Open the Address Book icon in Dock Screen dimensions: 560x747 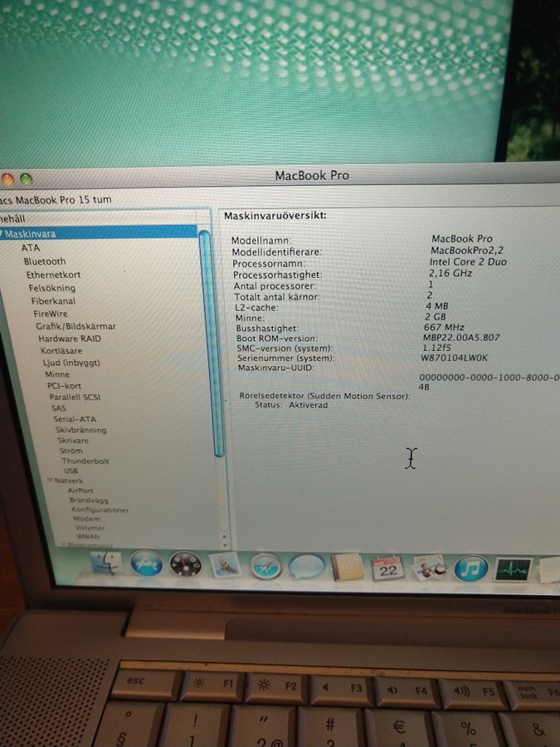click(348, 568)
